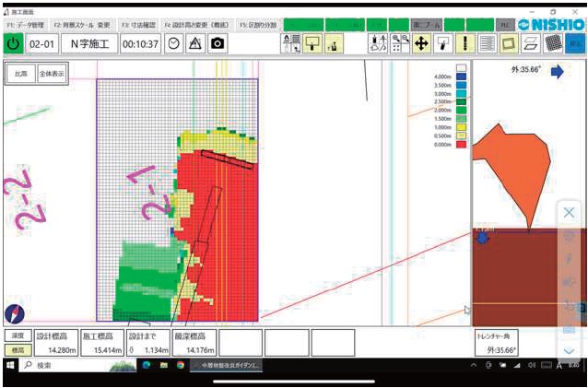This screenshot has width=588, height=388.
Task: Click the operator and machine view icon
Action: [x=291, y=43]
